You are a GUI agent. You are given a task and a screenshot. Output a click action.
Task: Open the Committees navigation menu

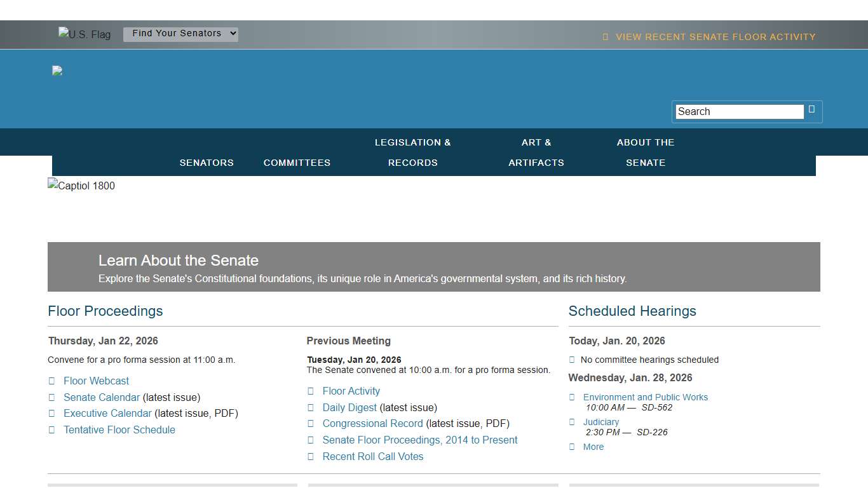coord(297,162)
